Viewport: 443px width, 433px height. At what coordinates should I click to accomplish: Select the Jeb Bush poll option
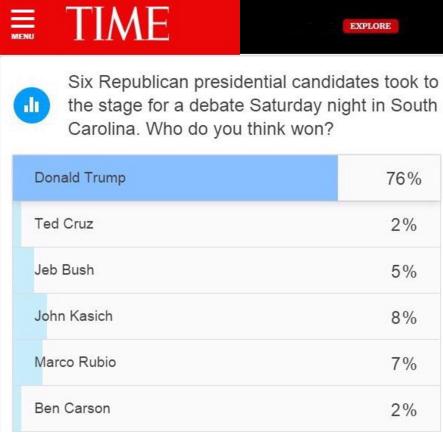click(227, 270)
